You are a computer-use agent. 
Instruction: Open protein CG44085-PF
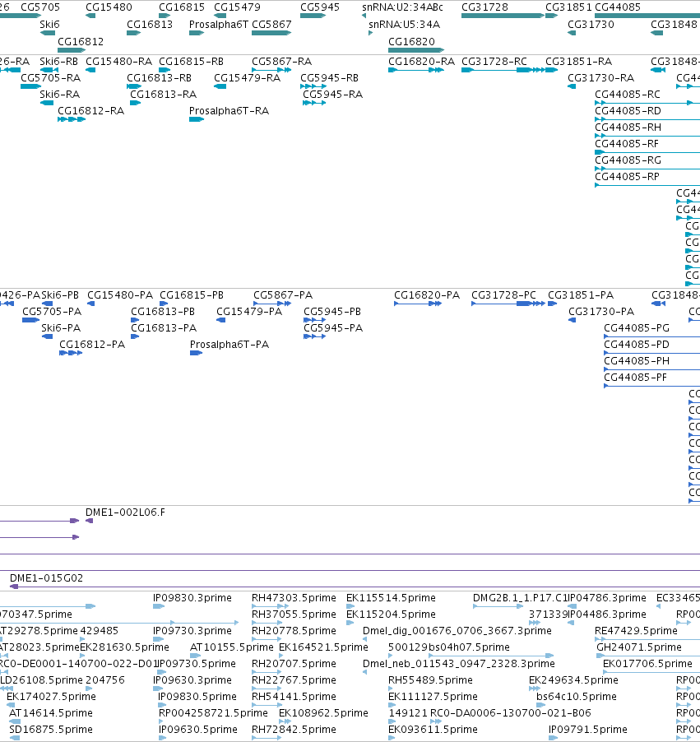pyautogui.click(x=635, y=377)
